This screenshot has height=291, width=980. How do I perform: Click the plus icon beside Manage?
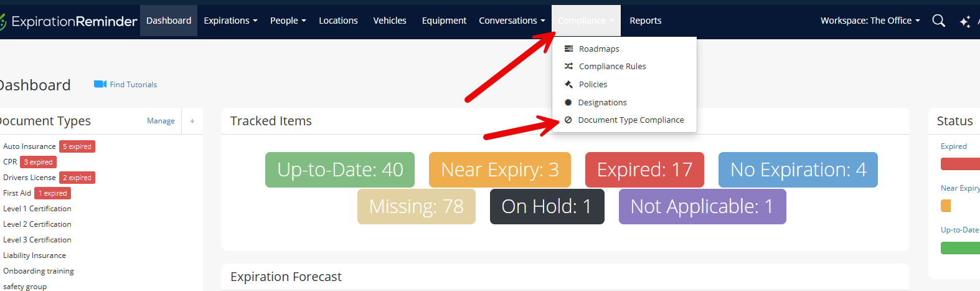point(192,121)
